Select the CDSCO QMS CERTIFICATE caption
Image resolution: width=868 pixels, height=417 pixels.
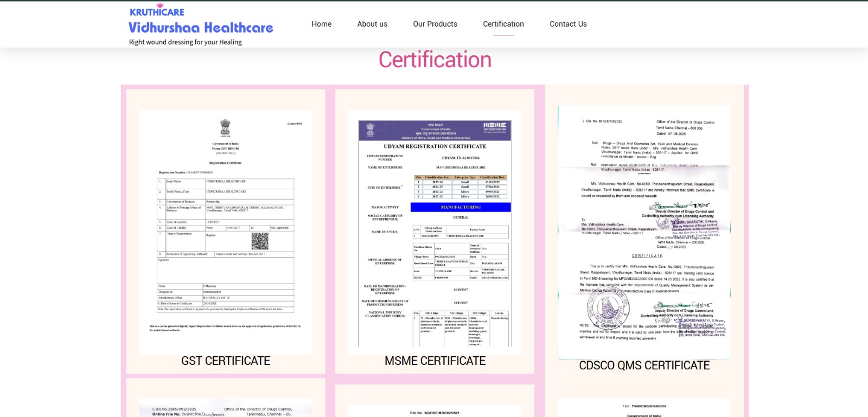[644, 365]
